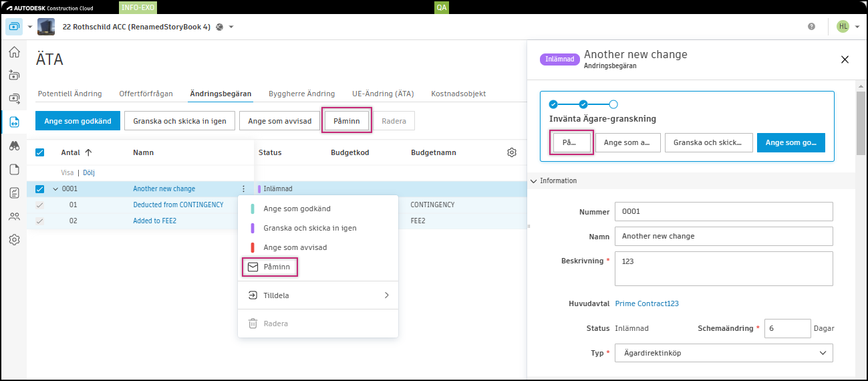Click the Schemaändring days field

(x=787, y=328)
